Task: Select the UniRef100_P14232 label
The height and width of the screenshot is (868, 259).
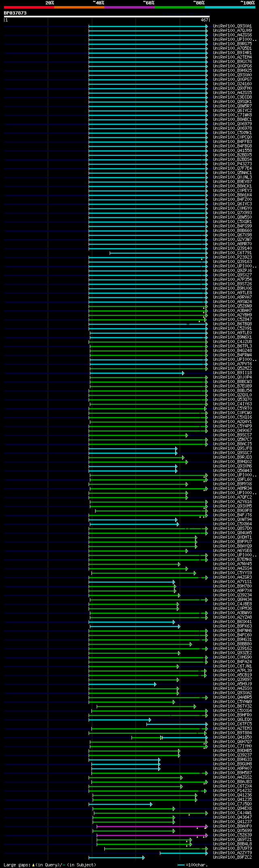Action: (232, 791)
